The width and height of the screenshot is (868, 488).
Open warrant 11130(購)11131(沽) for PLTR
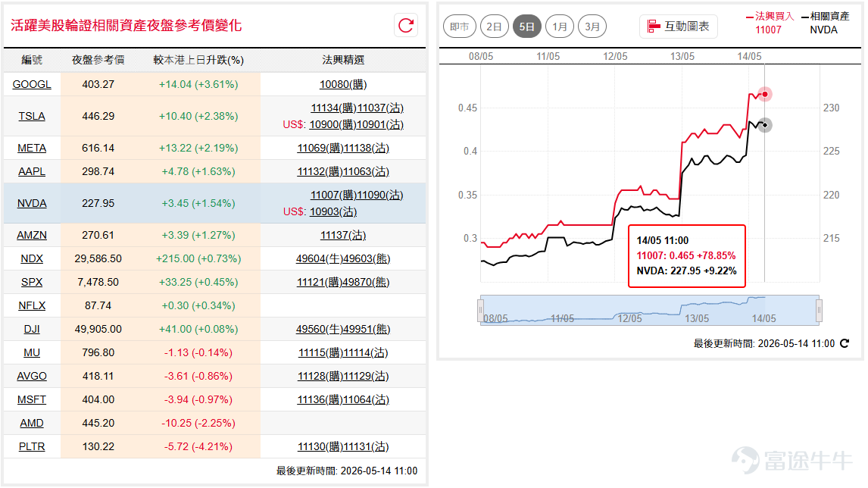tap(343, 446)
